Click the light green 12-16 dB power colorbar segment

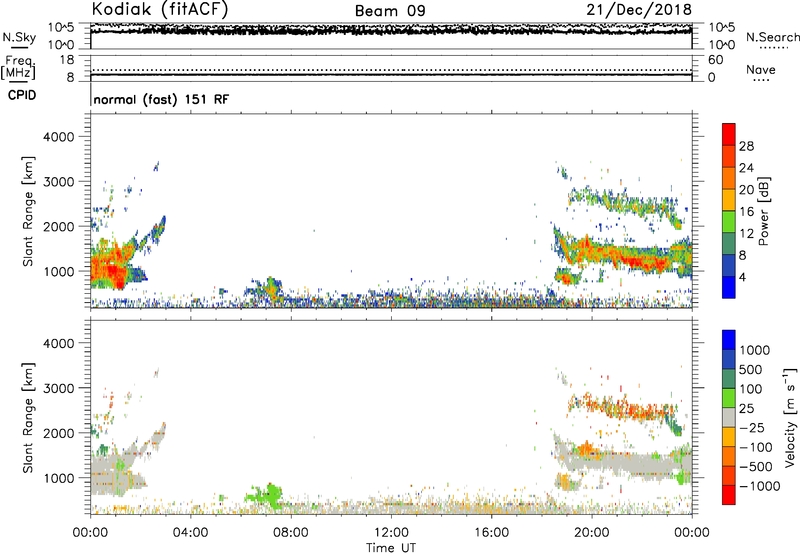729,222
